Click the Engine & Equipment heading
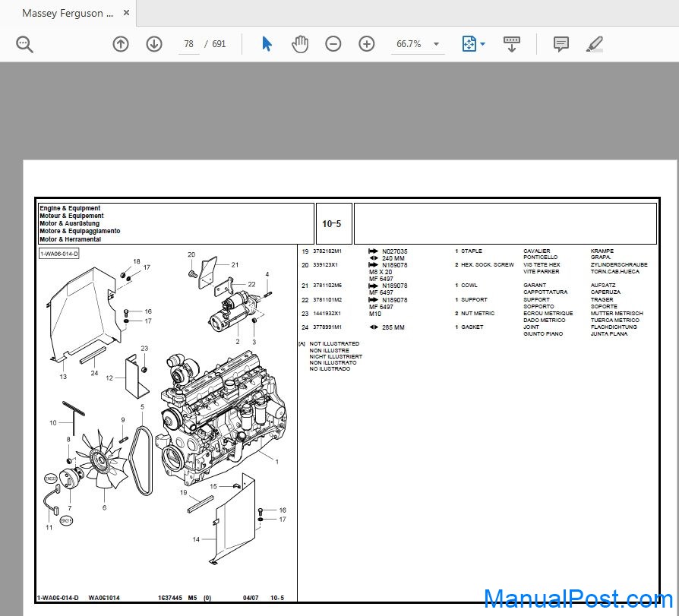 70,208
